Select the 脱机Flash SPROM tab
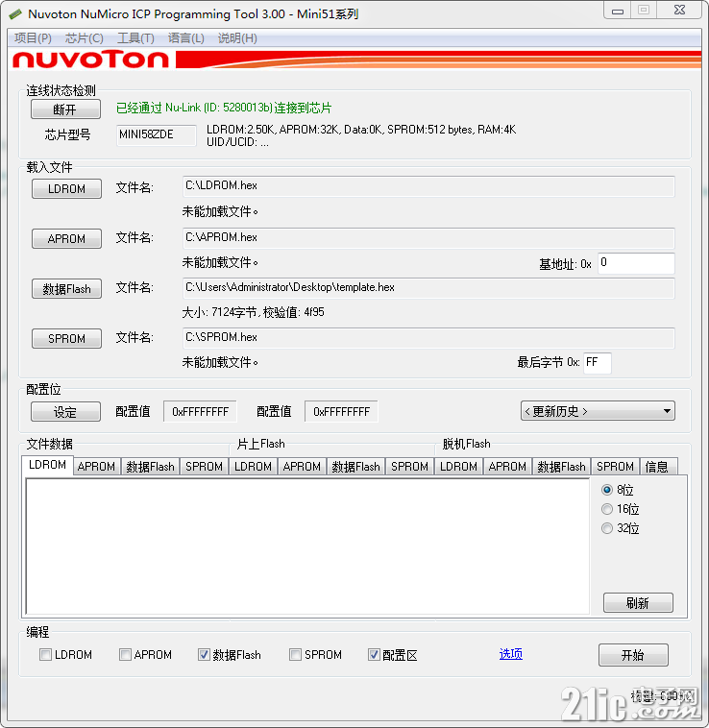 click(616, 466)
